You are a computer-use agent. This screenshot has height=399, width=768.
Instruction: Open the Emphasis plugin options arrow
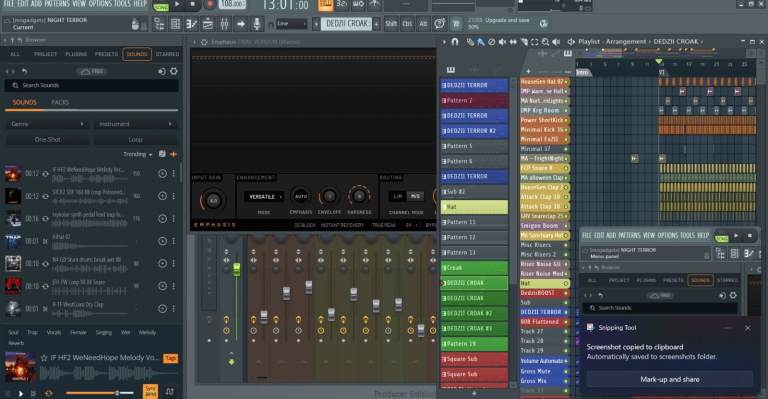194,42
